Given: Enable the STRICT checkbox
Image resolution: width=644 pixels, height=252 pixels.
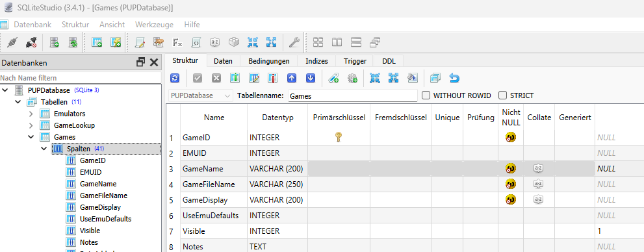Looking at the screenshot, I should point(503,95).
